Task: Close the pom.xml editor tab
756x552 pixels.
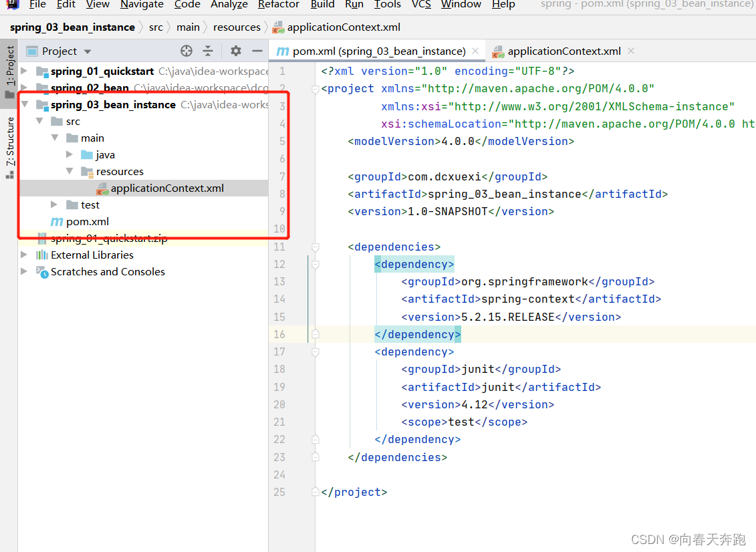Action: click(x=475, y=51)
